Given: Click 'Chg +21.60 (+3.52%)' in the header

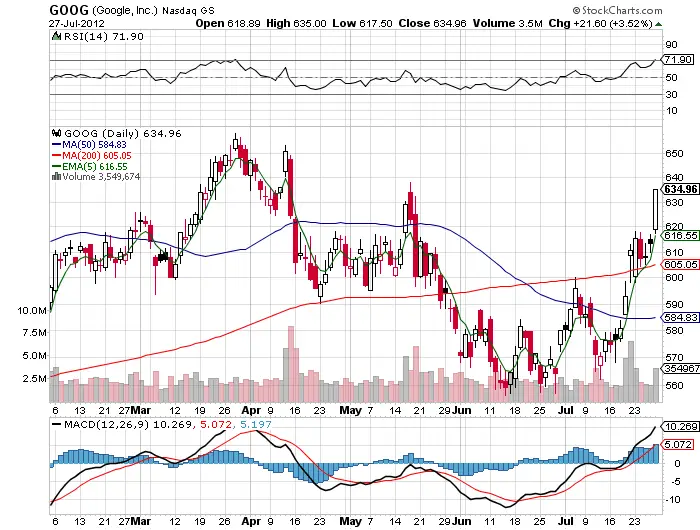Looking at the screenshot, I should click(600, 23).
